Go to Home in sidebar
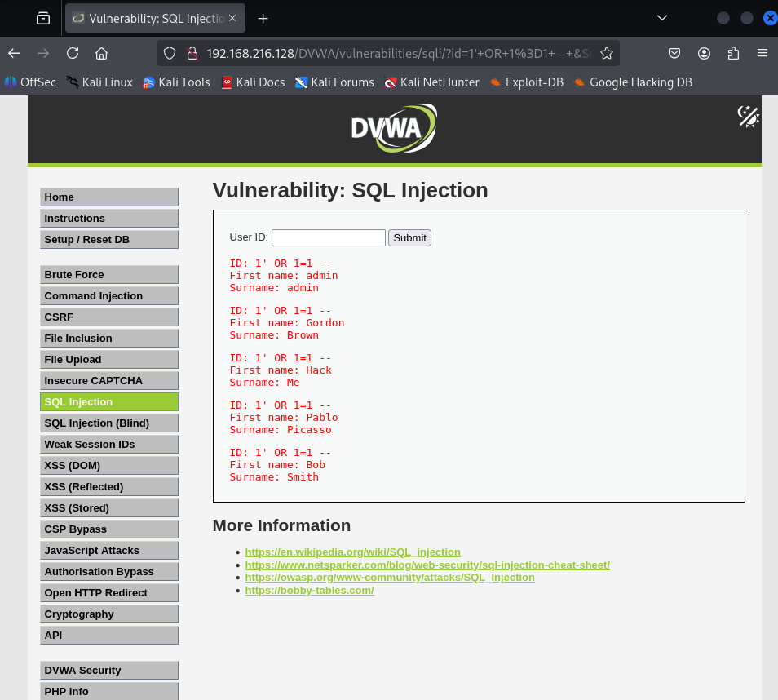Image resolution: width=778 pixels, height=700 pixels. (109, 197)
